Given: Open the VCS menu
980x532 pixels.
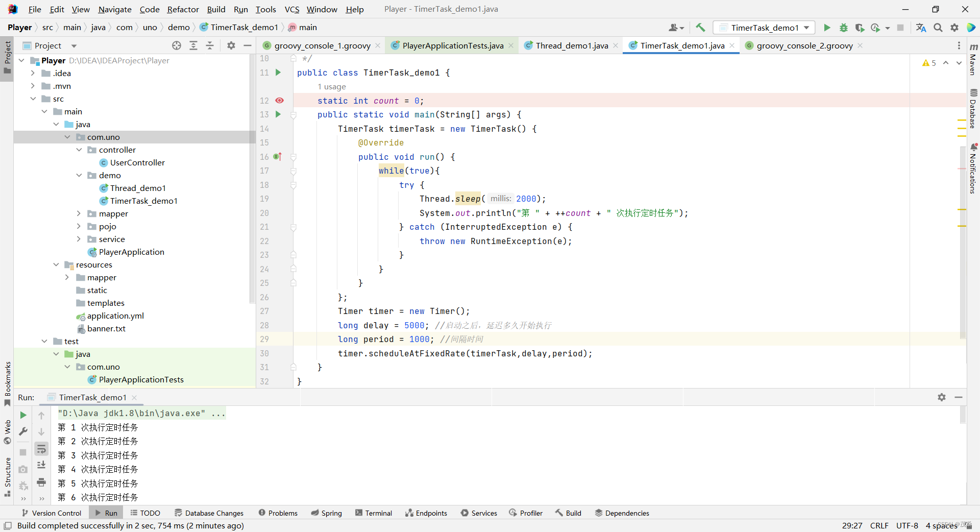Looking at the screenshot, I should pyautogui.click(x=292, y=9).
